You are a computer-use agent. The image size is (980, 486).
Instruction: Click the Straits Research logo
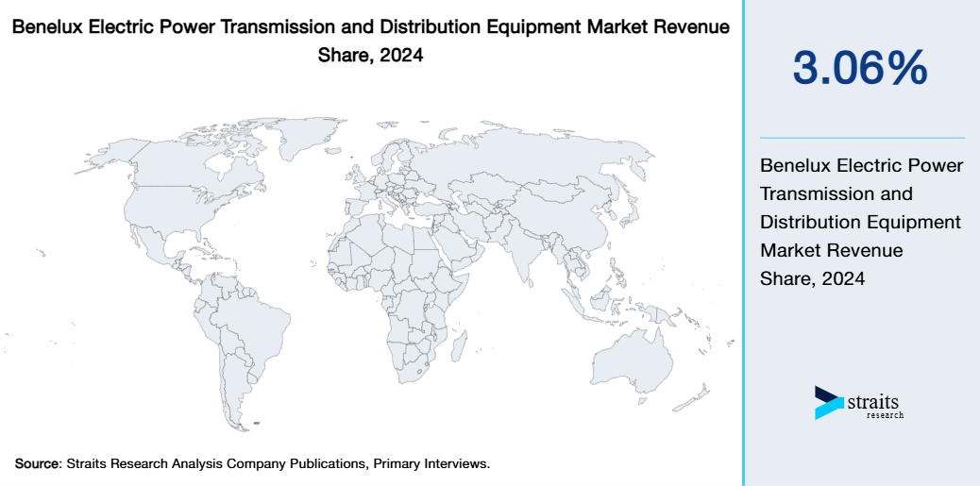click(x=859, y=402)
